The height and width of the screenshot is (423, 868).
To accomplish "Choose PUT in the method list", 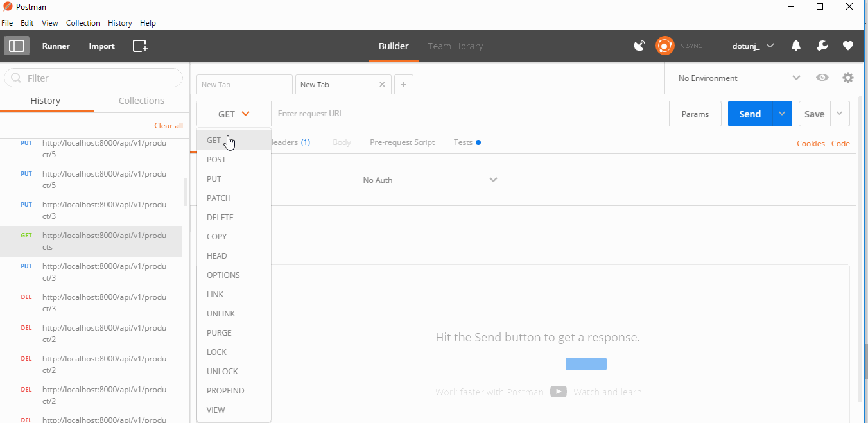I will coord(234,178).
